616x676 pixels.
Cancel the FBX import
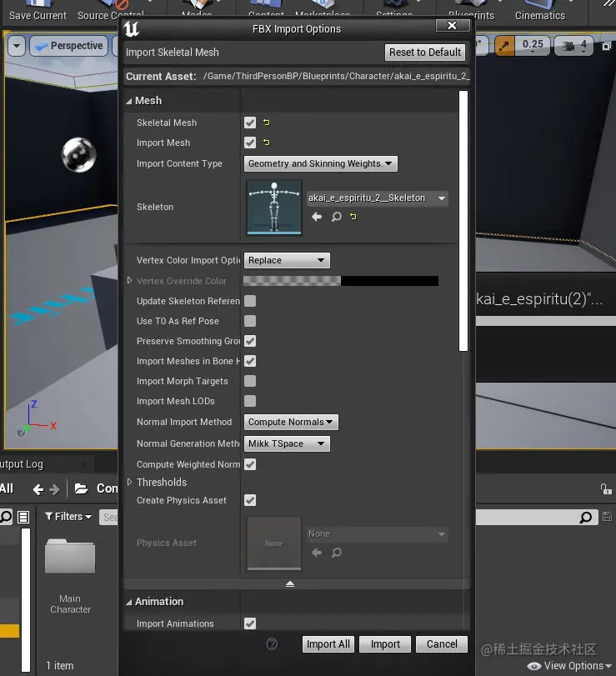(x=442, y=644)
